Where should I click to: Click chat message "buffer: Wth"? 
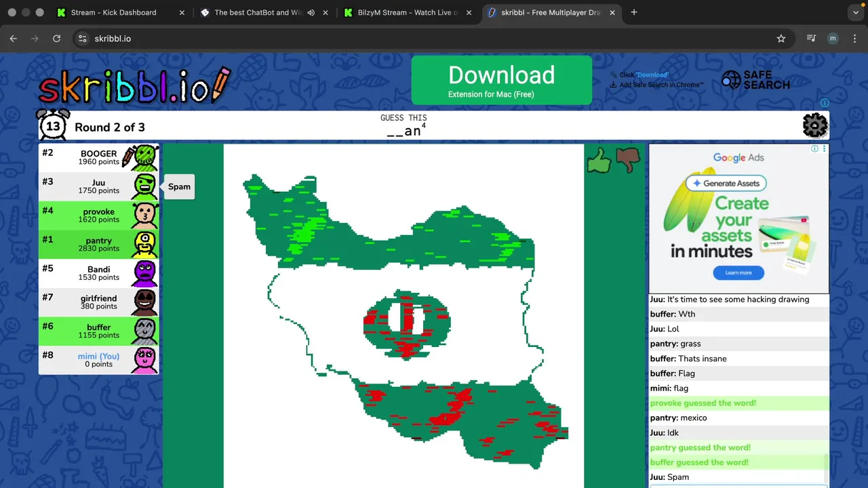tap(673, 314)
